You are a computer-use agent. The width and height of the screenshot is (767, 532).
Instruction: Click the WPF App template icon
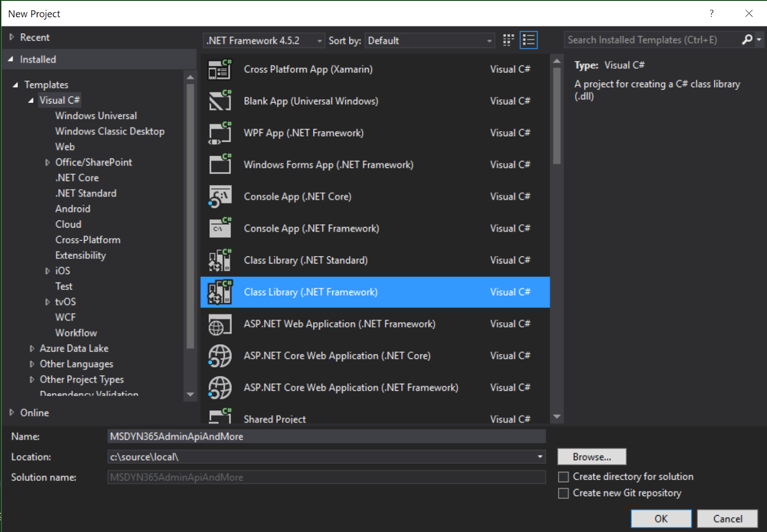[220, 133]
